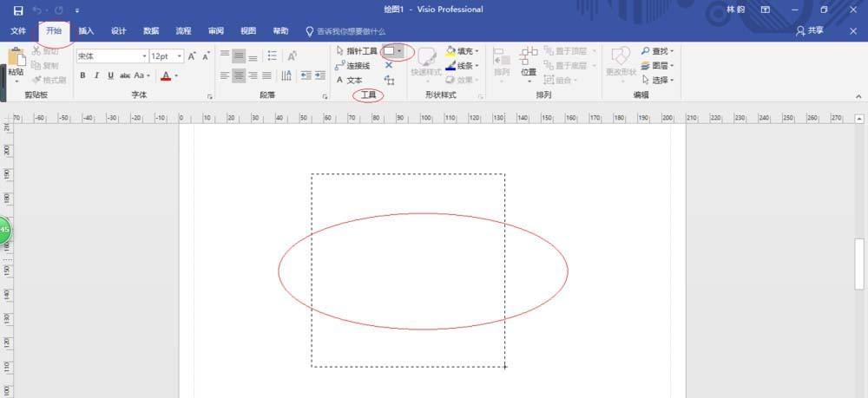Viewport: 868px width, 398px height.
Task: Open the 填充 fill color menu
Action: (x=463, y=51)
